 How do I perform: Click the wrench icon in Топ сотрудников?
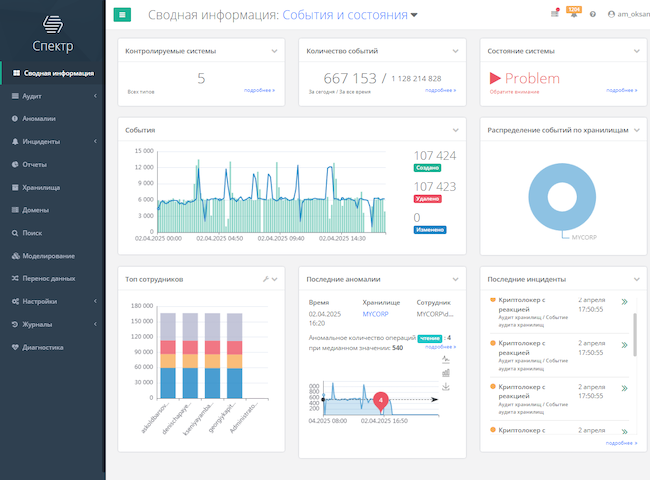[265, 279]
